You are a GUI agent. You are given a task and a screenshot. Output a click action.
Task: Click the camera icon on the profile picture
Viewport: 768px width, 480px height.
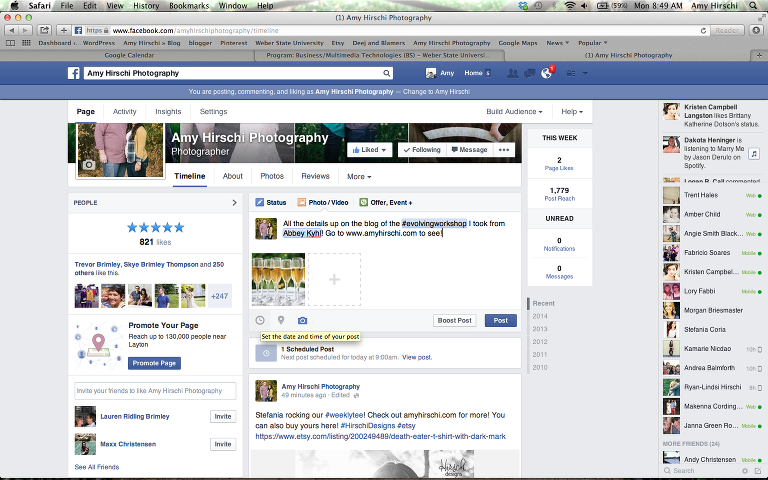click(x=88, y=165)
